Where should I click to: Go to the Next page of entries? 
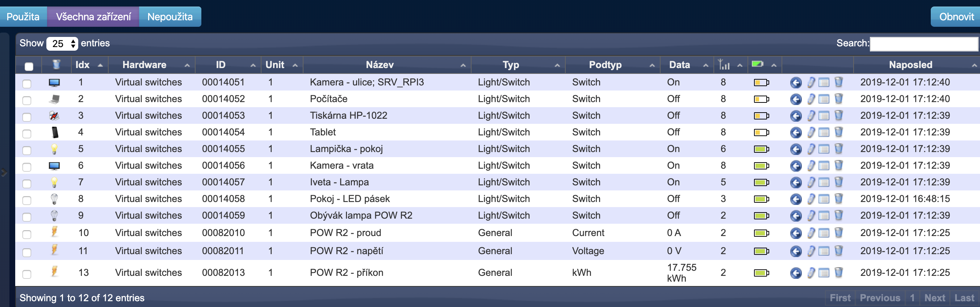934,298
